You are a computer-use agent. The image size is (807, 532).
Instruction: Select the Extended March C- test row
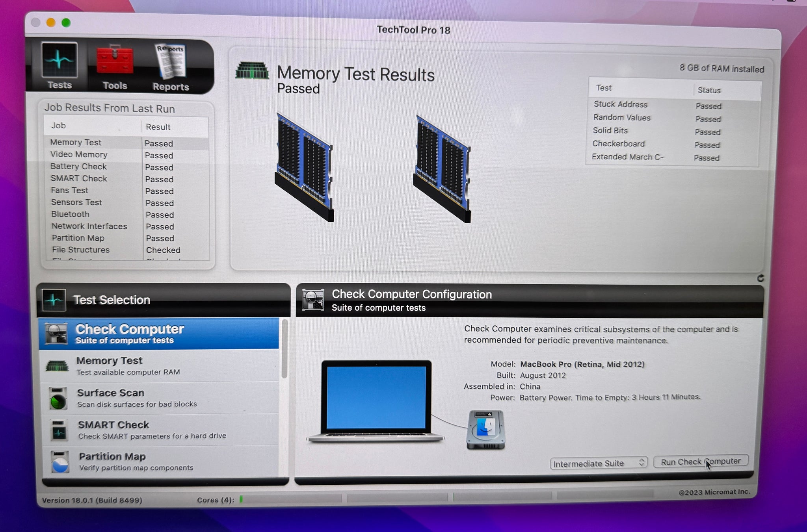pos(628,157)
